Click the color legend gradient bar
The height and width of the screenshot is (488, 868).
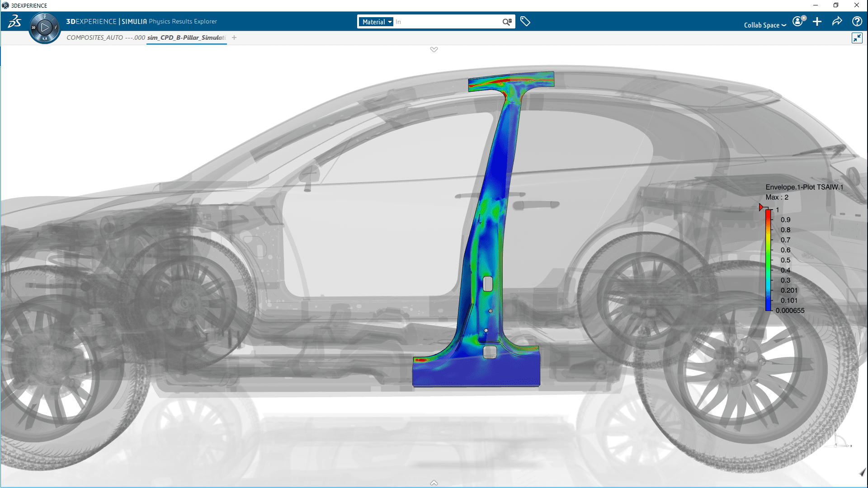[768, 260]
